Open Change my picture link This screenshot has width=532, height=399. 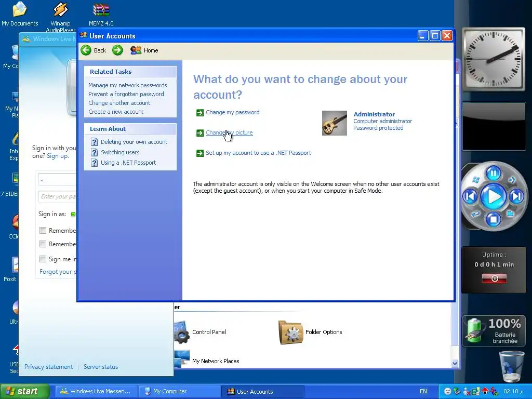(229, 132)
